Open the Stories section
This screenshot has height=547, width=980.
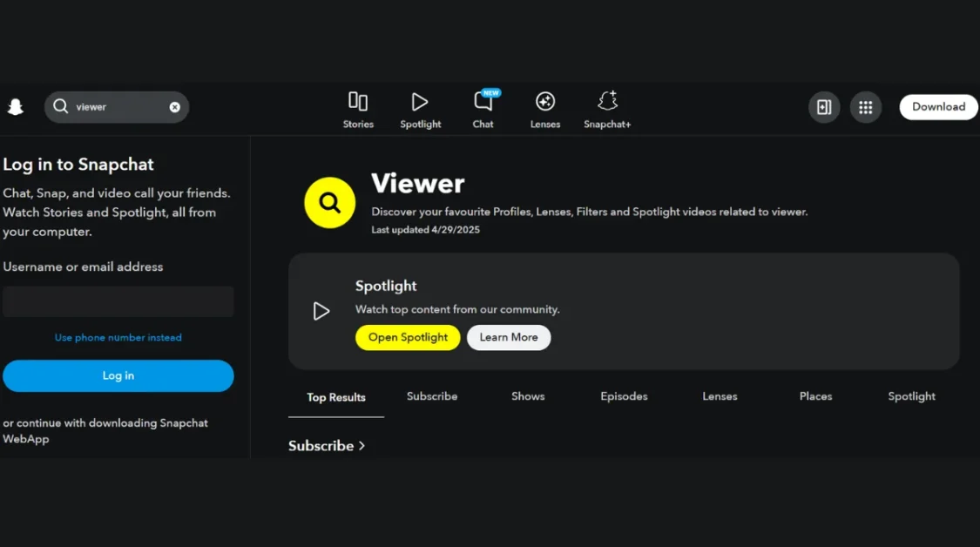click(x=358, y=110)
